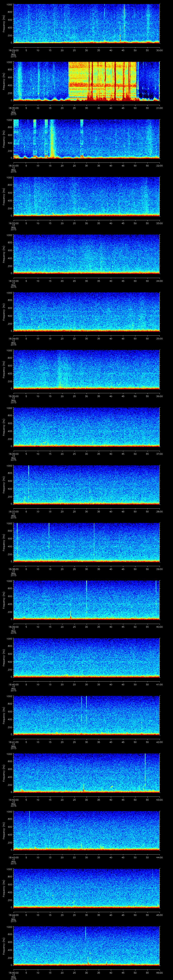Click the spectrogram panel starting at 18:31:00
Screen dimensions: 173x980
[x=86, y=139]
